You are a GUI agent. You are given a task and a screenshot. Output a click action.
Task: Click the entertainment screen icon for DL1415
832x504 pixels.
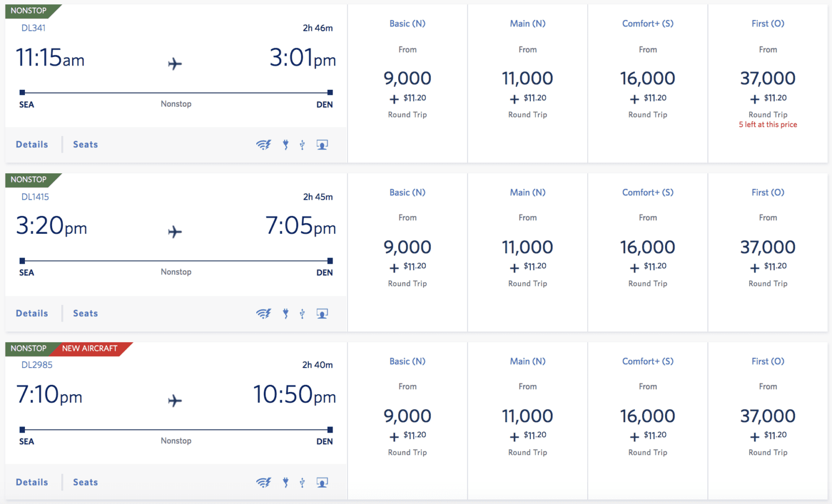(x=322, y=313)
